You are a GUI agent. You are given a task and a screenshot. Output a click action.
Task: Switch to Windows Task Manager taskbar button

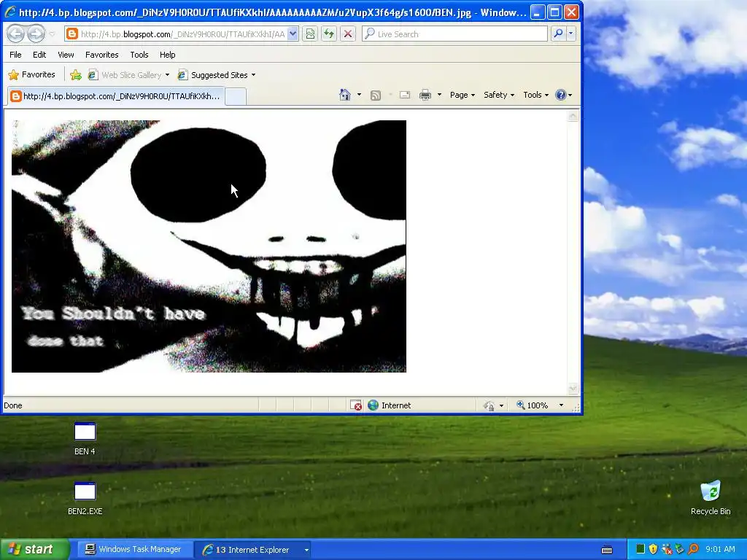(133, 550)
